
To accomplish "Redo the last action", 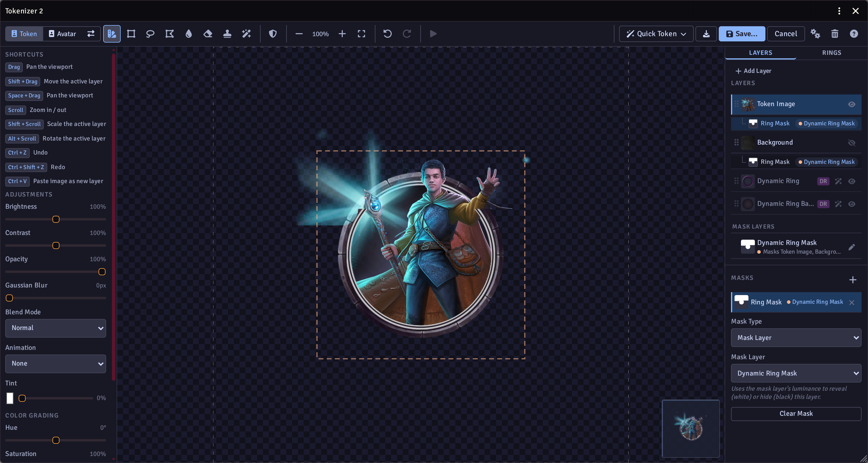I will (x=407, y=34).
